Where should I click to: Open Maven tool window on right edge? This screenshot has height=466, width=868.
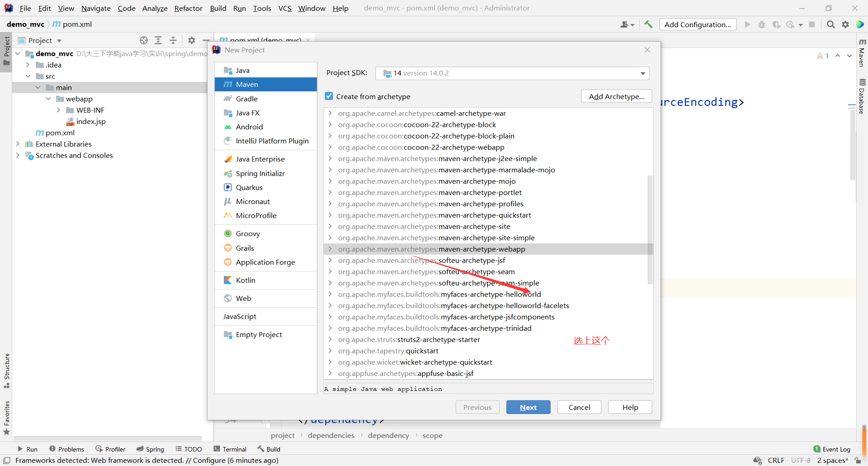point(862,52)
